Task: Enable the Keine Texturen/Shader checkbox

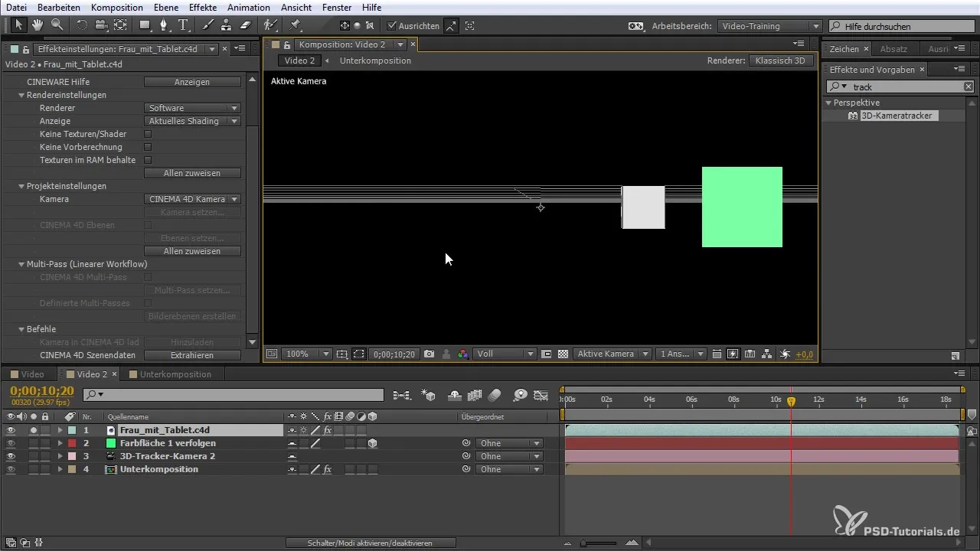Action: point(149,134)
